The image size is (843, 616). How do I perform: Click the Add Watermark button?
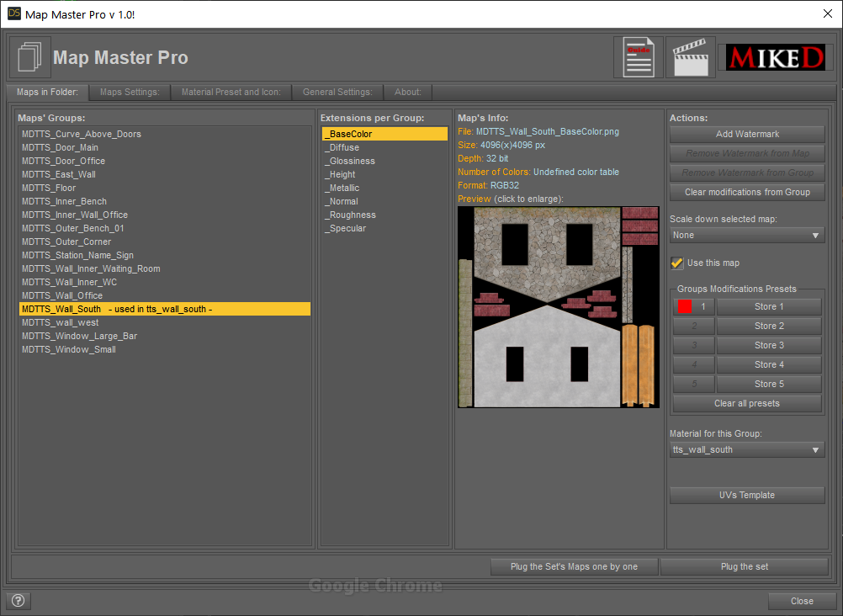coord(747,134)
